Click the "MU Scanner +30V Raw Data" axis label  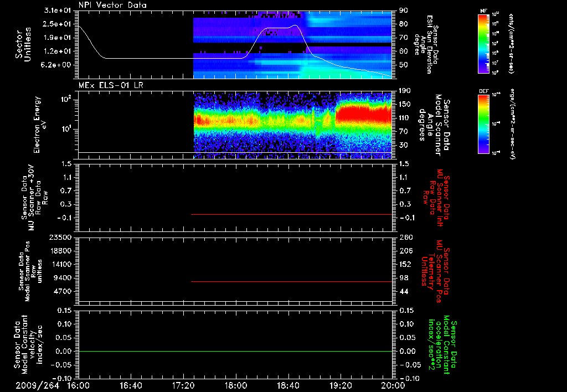(34, 198)
